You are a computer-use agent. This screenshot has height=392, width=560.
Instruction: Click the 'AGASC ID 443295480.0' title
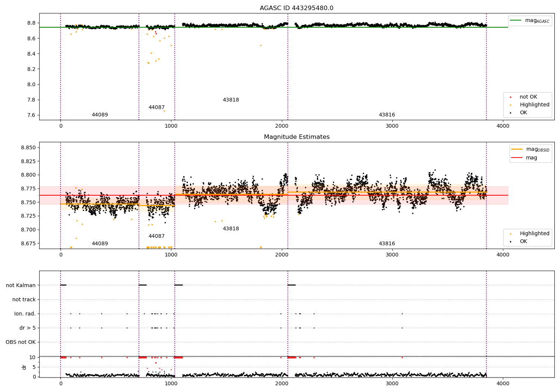[x=296, y=8]
